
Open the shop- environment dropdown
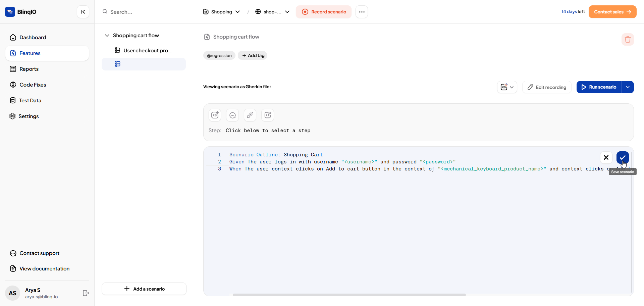coord(272,12)
